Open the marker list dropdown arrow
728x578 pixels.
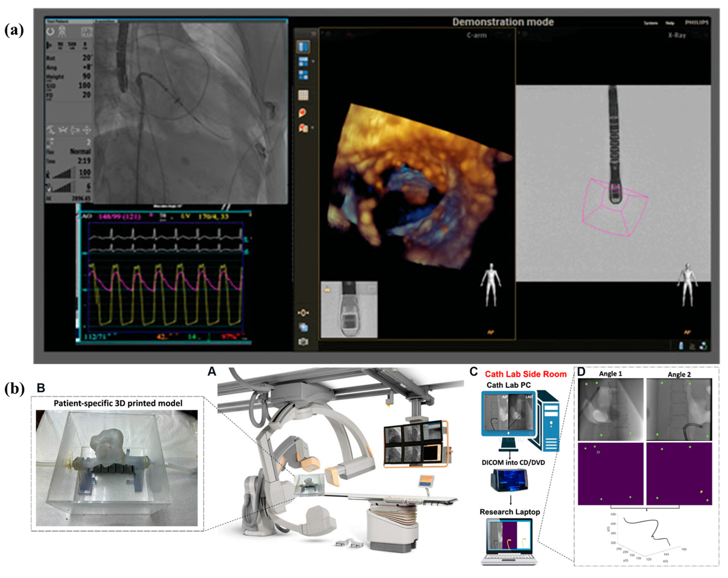pos(313,128)
